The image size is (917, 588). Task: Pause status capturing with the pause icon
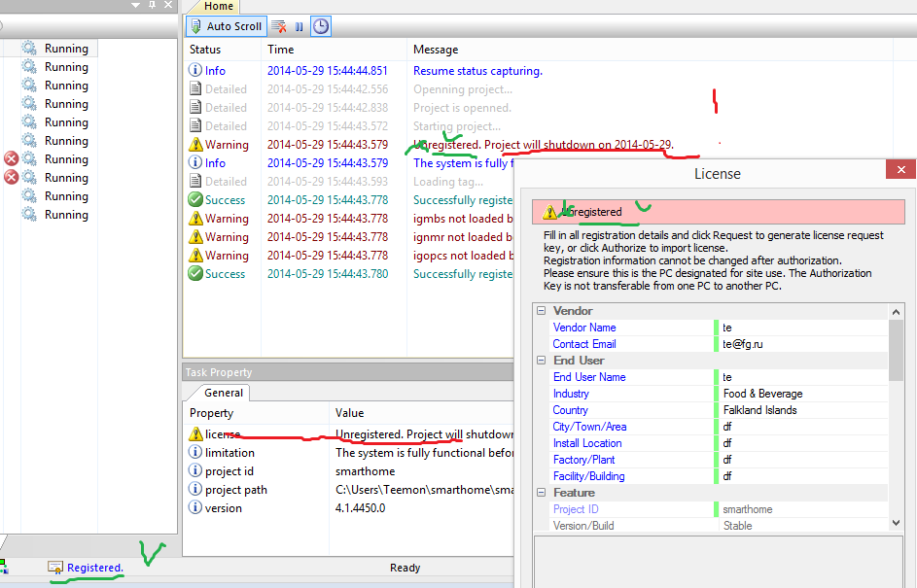300,27
